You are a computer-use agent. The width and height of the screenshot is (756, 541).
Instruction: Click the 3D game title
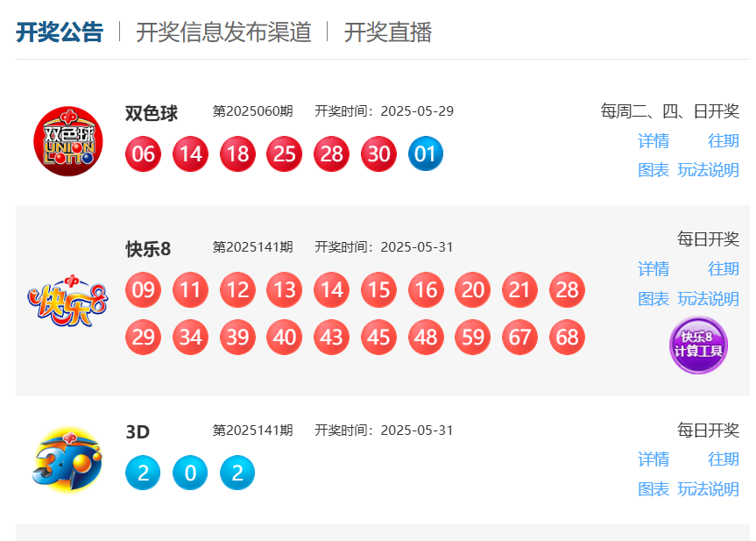(138, 431)
